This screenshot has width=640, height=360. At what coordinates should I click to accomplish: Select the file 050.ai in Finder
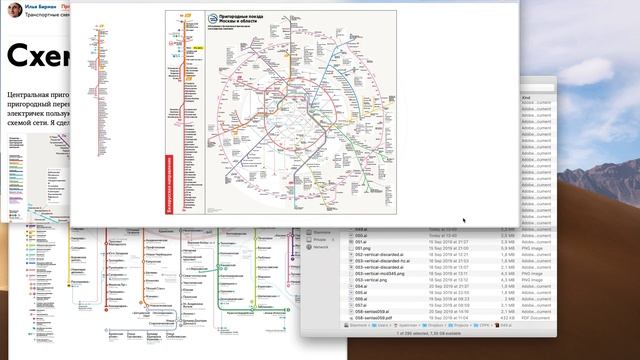(x=361, y=236)
